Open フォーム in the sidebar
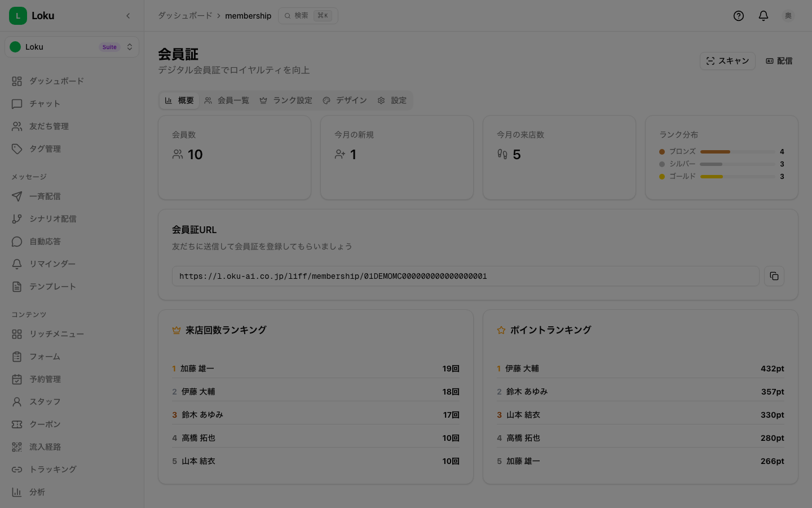Screen dimensions: 812x508 point(72,357)
